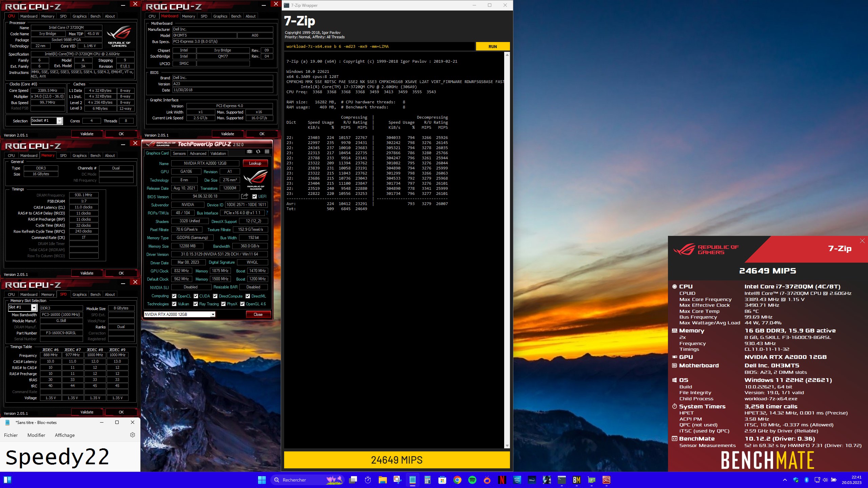This screenshot has height=488, width=868.
Task: Open the Calculator taskbar icon
Action: click(x=427, y=480)
